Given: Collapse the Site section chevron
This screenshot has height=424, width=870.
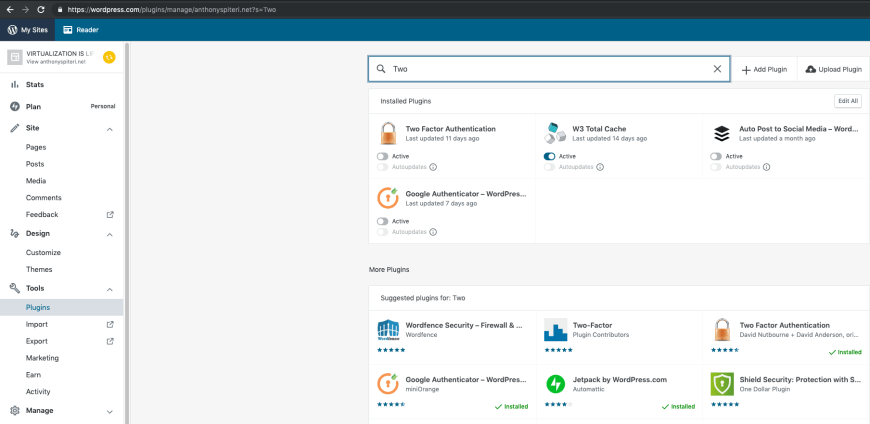Looking at the screenshot, I should pos(110,129).
